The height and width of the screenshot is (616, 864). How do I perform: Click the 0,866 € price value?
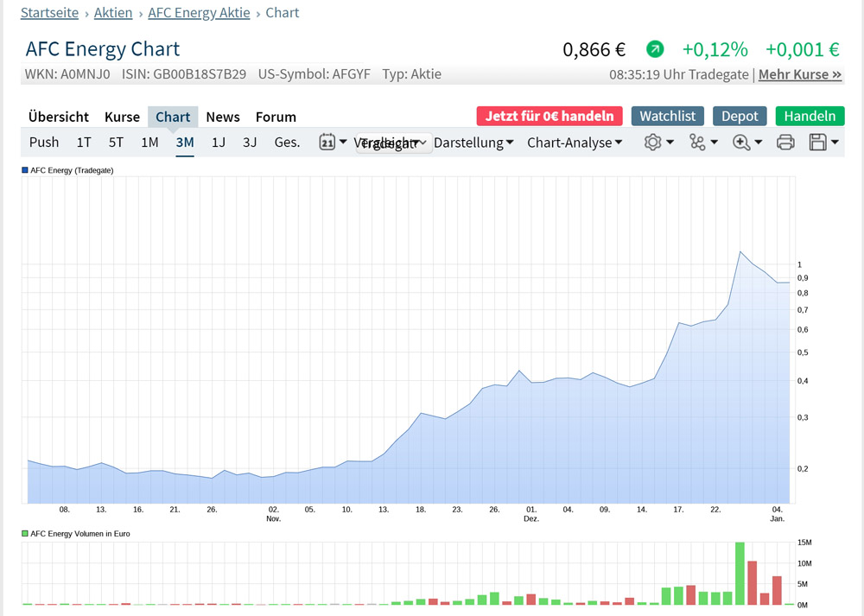(594, 49)
